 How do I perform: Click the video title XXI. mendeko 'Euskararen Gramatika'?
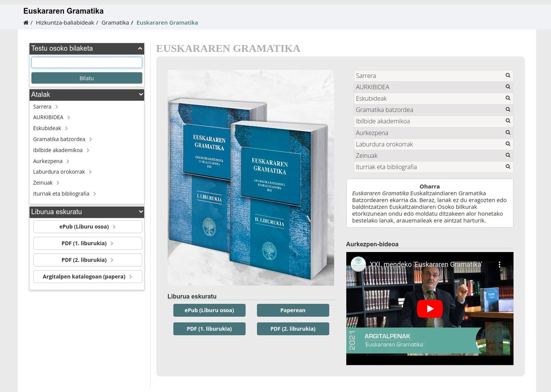tap(426, 265)
